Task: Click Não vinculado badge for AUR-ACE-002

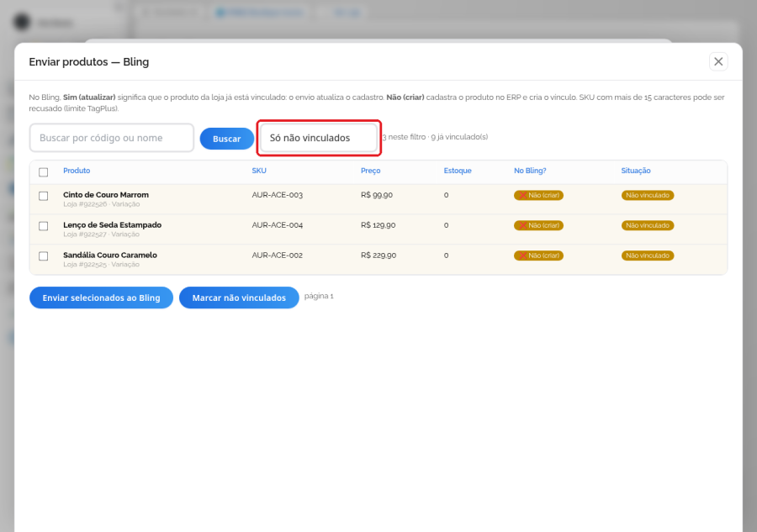Action: tap(648, 255)
